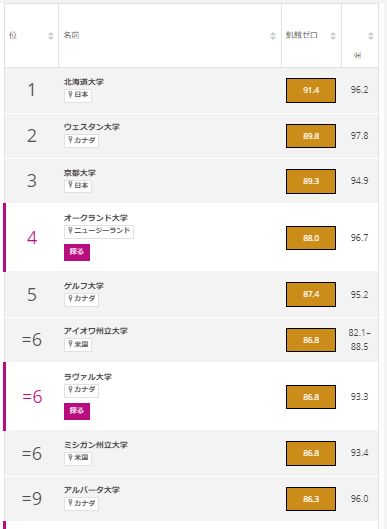
Task: Open the ゲルフ大学 university link
Action: [x=84, y=286]
